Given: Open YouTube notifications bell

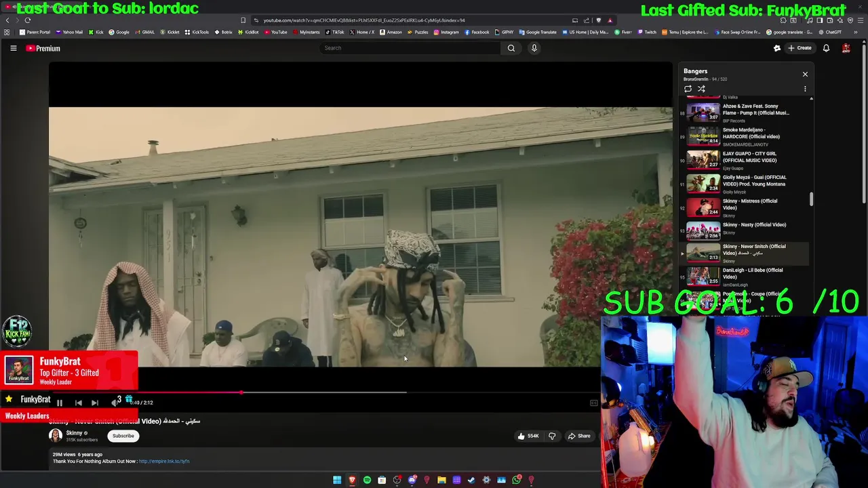Looking at the screenshot, I should 826,48.
